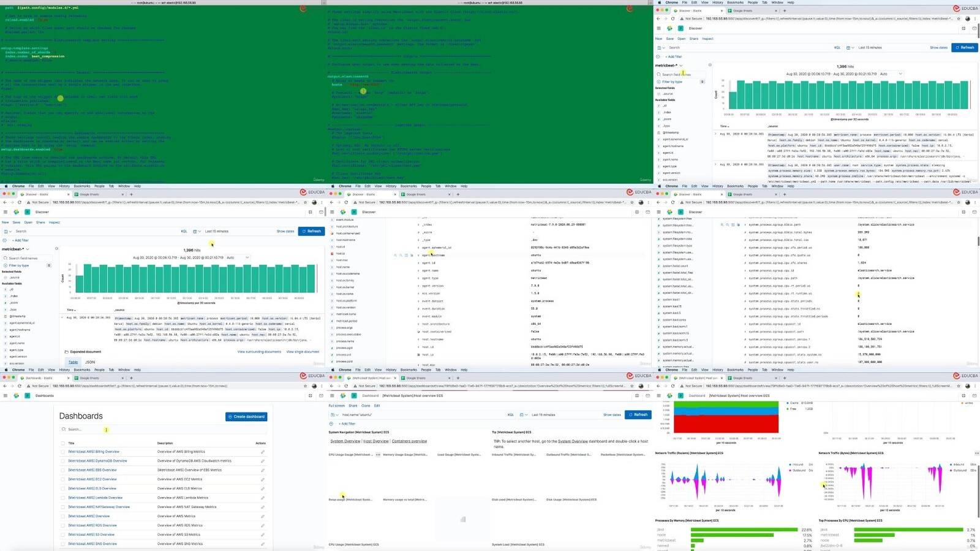This screenshot has height=551, width=980.
Task: Click the Create dashboard button
Action: click(246, 417)
